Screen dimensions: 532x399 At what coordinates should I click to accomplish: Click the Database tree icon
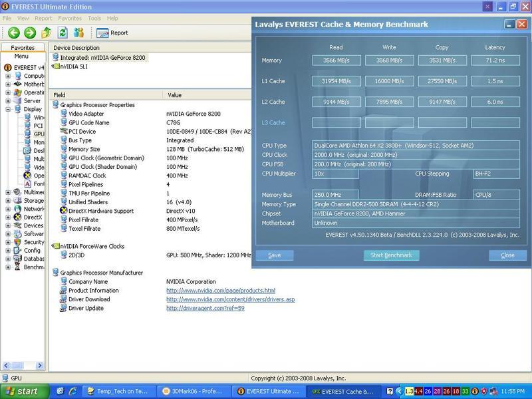17,259
